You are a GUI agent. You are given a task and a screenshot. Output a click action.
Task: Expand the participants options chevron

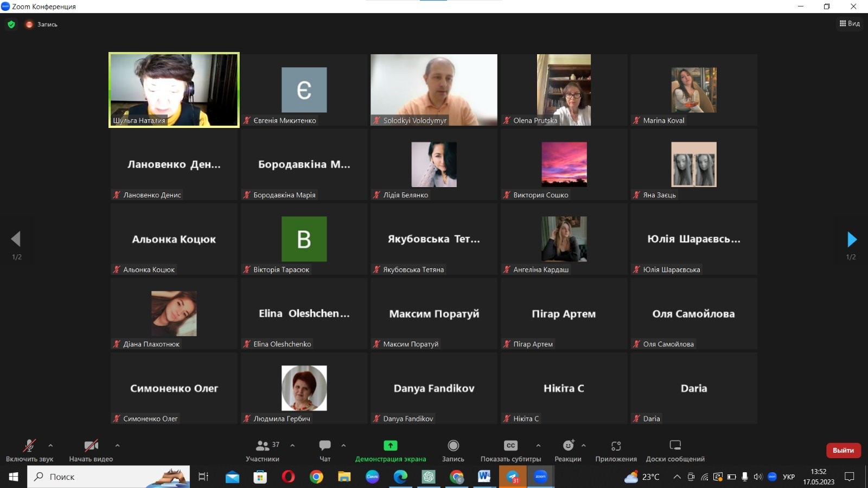(x=292, y=445)
